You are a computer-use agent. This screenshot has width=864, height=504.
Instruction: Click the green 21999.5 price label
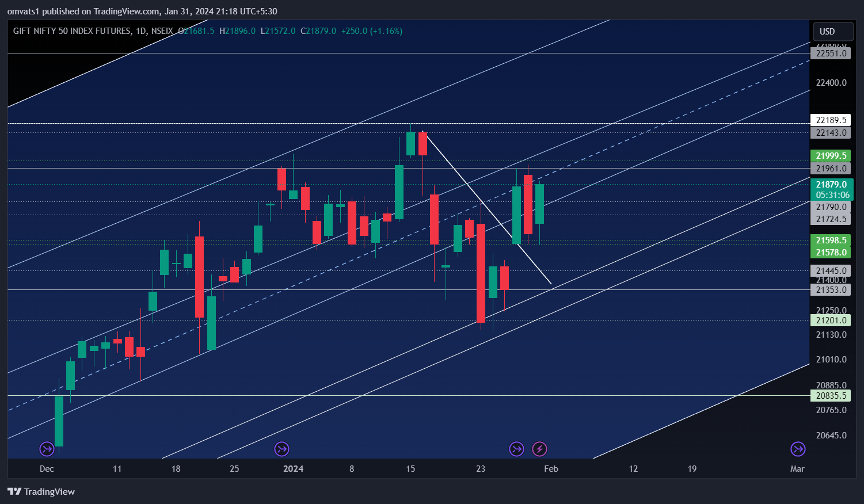tap(832, 156)
